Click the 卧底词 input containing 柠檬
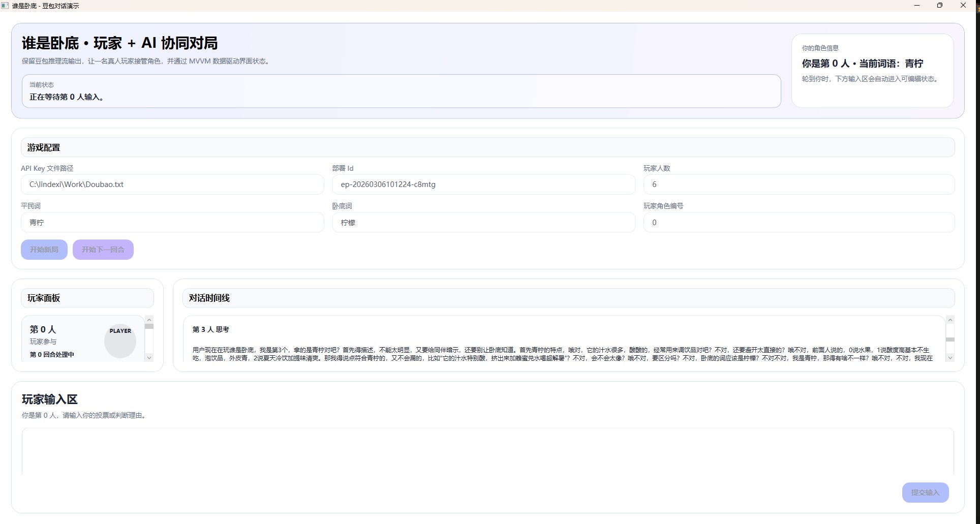The image size is (980, 524). point(483,223)
